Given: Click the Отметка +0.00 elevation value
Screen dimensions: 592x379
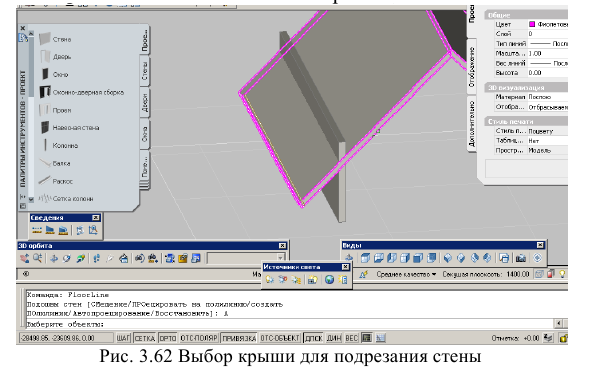Looking at the screenshot, I should coord(532,338).
